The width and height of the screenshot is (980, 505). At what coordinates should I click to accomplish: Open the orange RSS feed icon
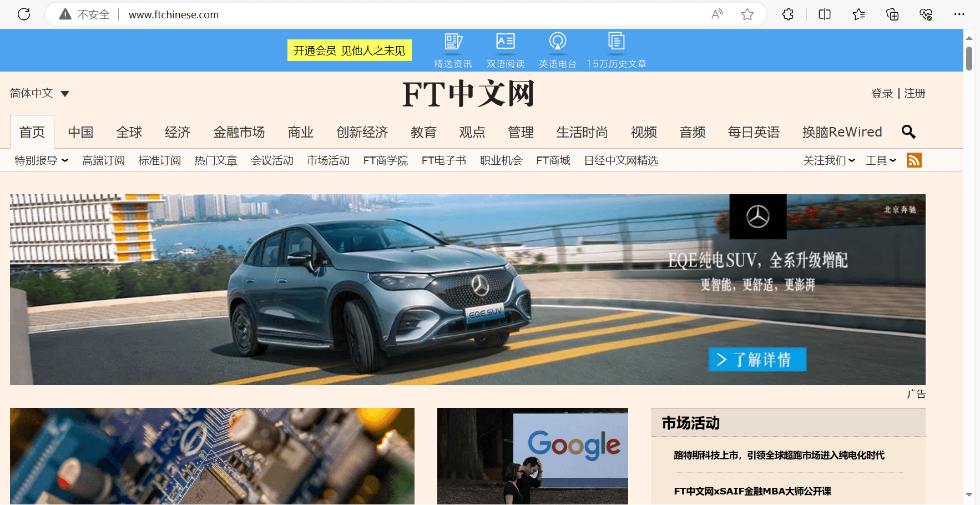click(914, 160)
